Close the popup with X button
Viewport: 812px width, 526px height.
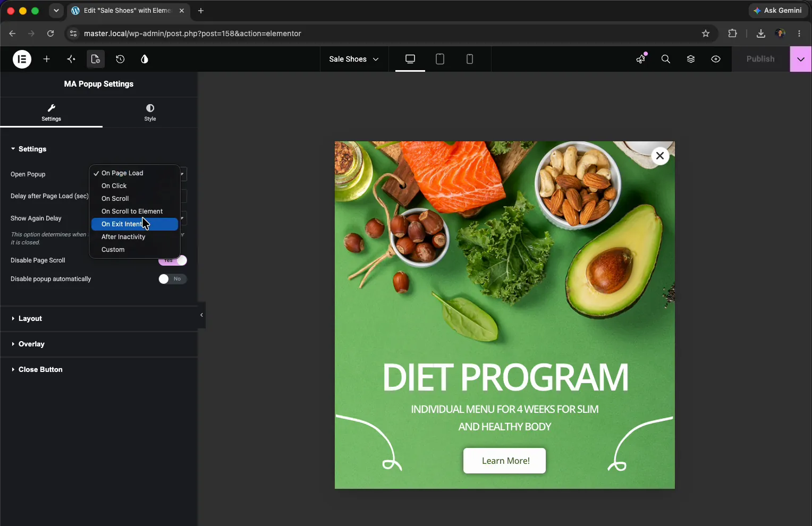click(660, 156)
